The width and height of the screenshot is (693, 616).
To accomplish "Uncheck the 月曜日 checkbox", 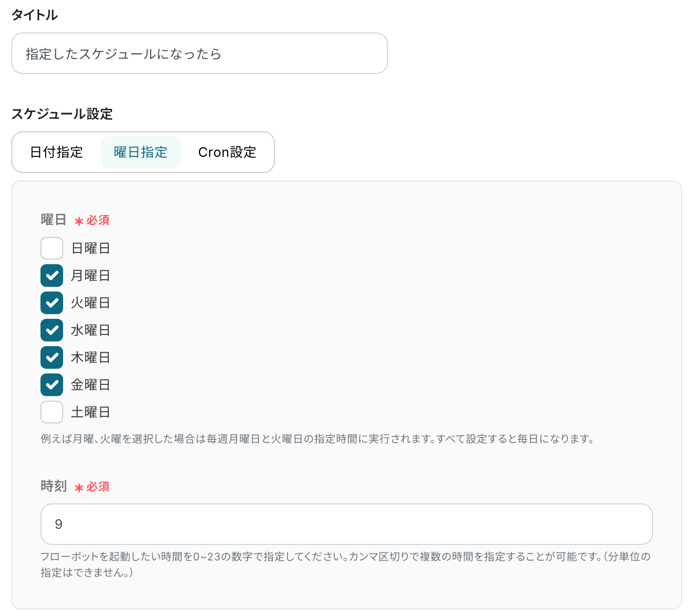I will [x=52, y=276].
